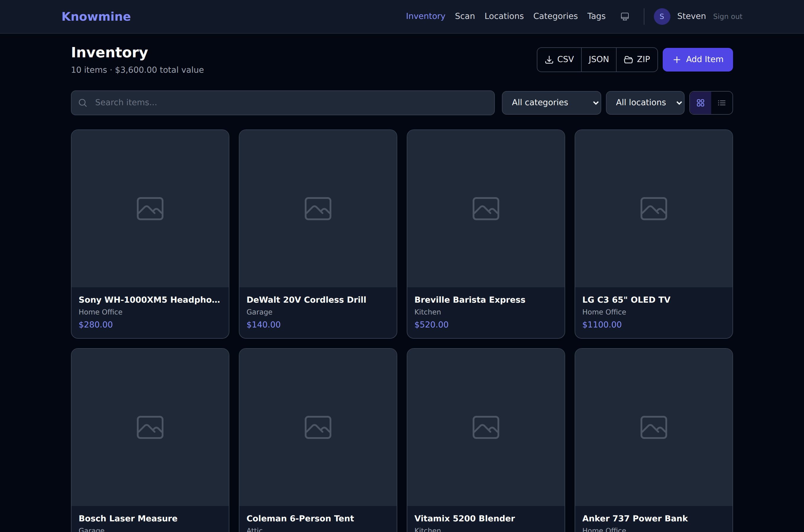Click the Sony WH-1000XM5 Headpho... title
The image size is (804, 532).
[149, 300]
